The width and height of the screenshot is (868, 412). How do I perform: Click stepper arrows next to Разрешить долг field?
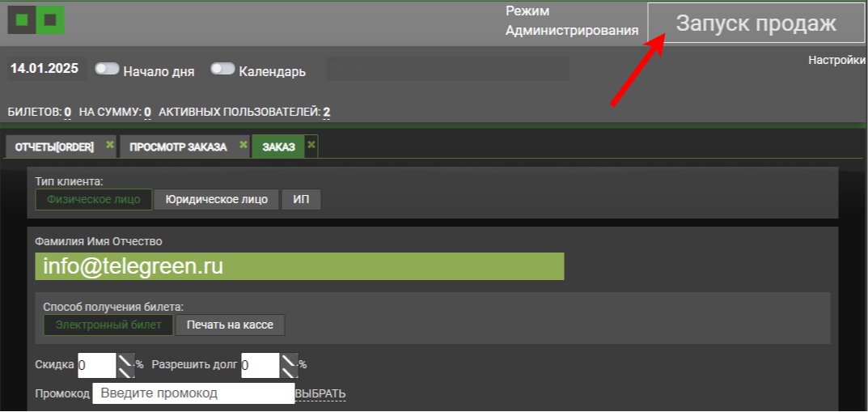[x=289, y=366]
